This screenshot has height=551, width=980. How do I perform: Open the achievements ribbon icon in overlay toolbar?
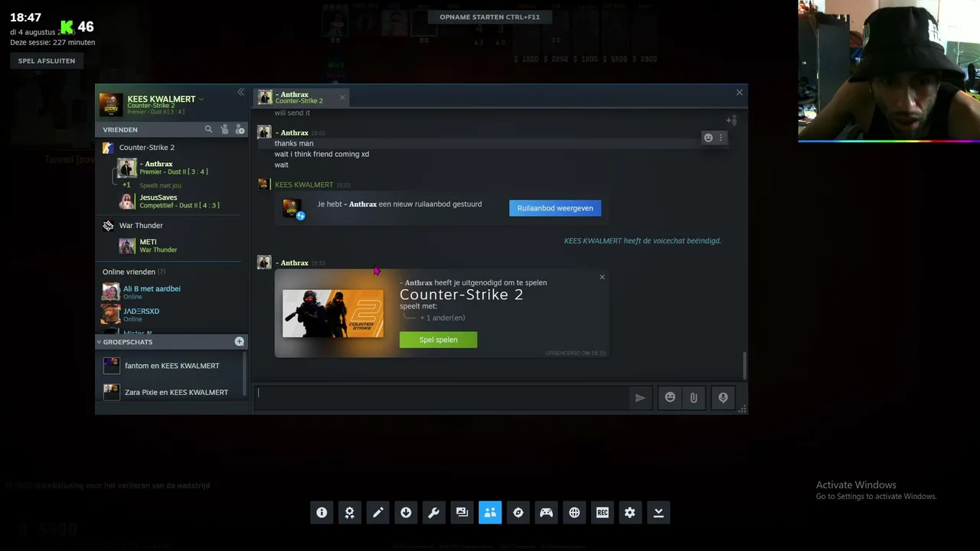(x=350, y=513)
